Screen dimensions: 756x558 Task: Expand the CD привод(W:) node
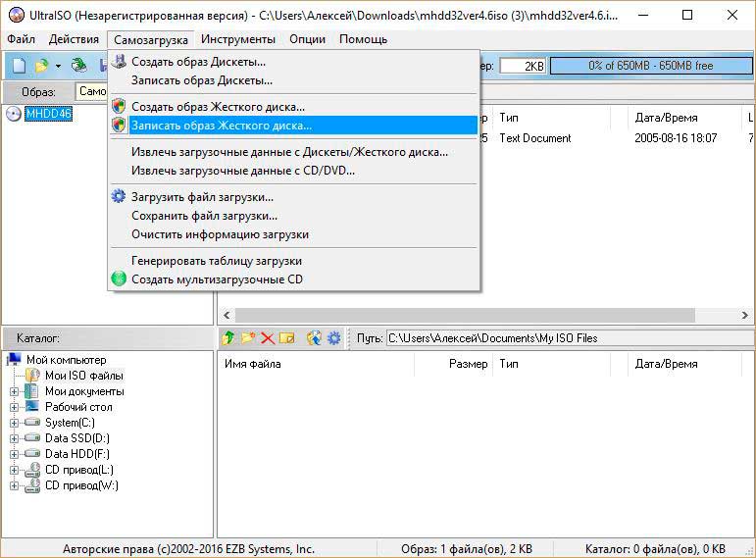point(14,485)
